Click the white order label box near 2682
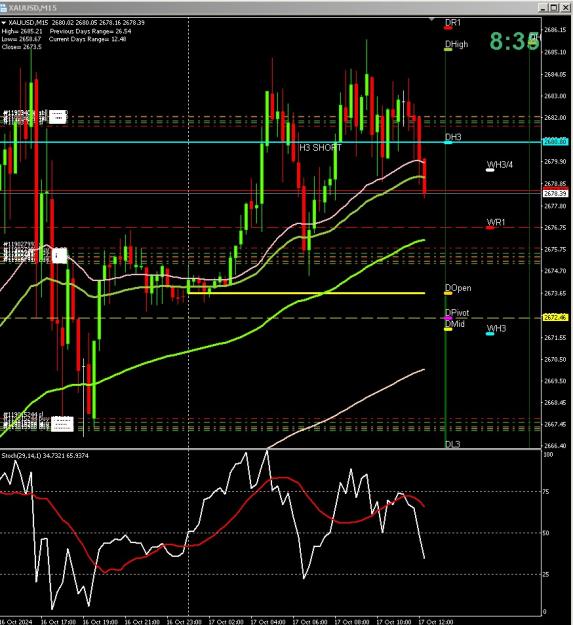This screenshot has height=625, width=573. [x=58, y=117]
